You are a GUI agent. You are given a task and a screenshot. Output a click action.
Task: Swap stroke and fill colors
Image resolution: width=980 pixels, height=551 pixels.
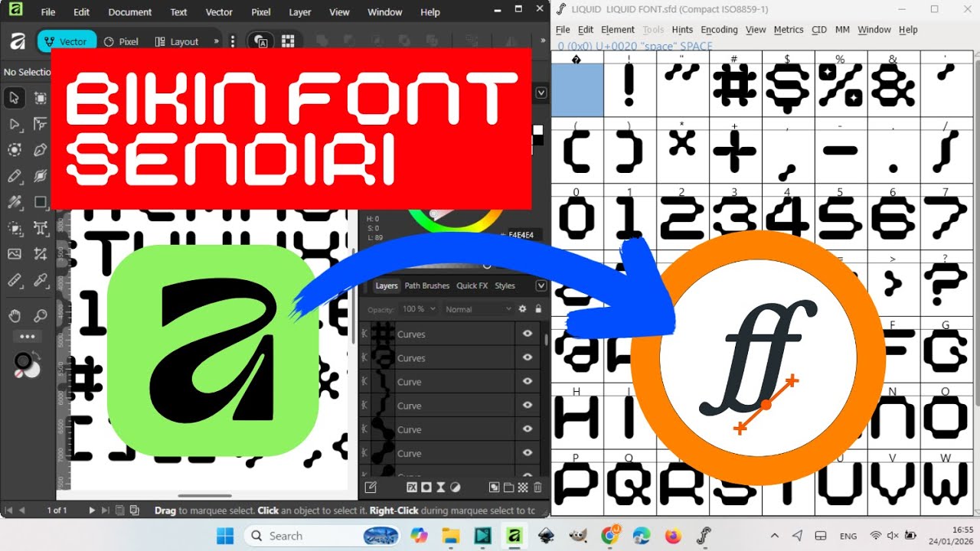click(34, 357)
